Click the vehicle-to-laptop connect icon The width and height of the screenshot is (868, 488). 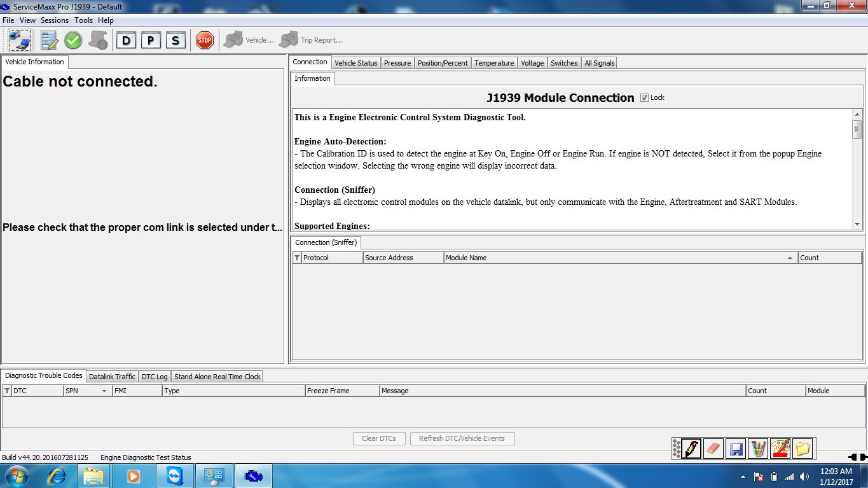coord(19,40)
